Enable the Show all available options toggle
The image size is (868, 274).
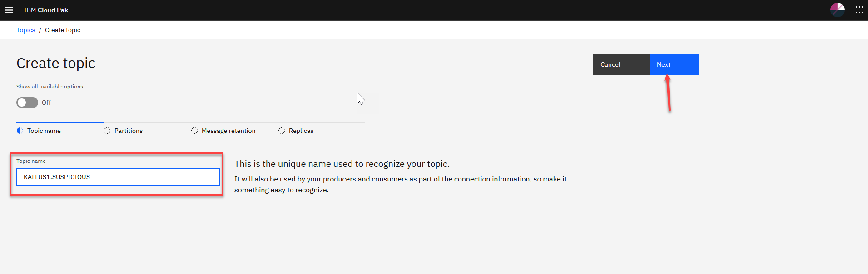(27, 103)
